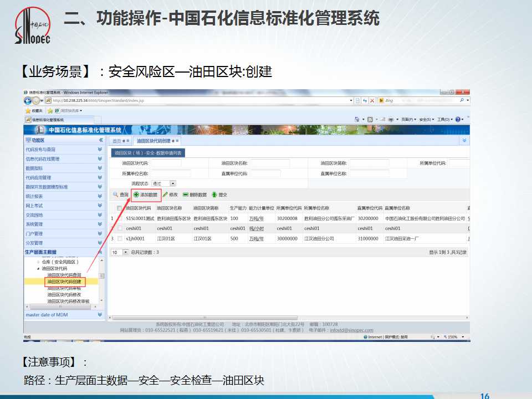532x399 pixels.
Task: Click the 所属单位名称 input field
Action: tap(171, 173)
